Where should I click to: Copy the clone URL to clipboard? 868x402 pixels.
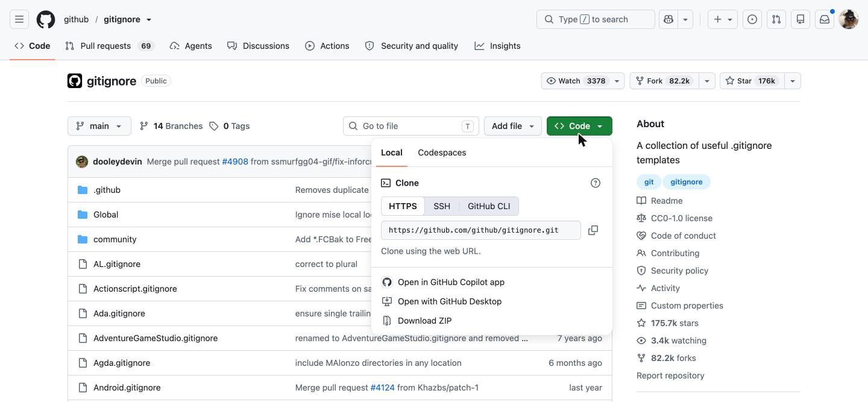coord(593,230)
